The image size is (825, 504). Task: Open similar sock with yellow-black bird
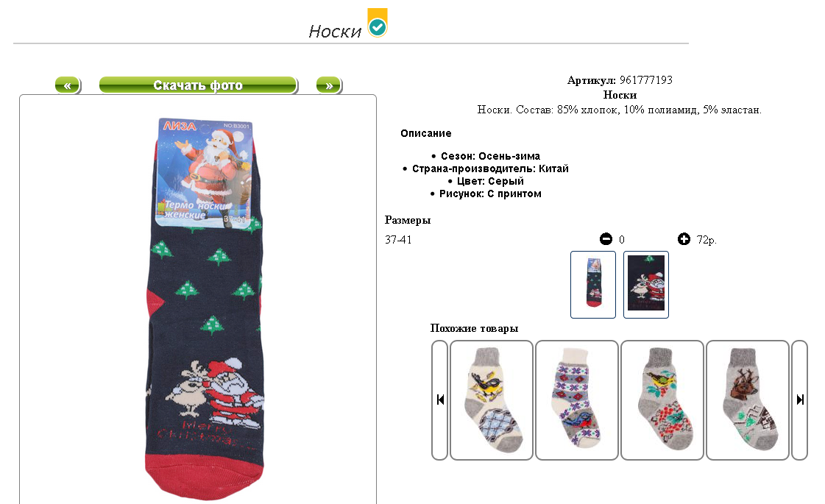(492, 400)
